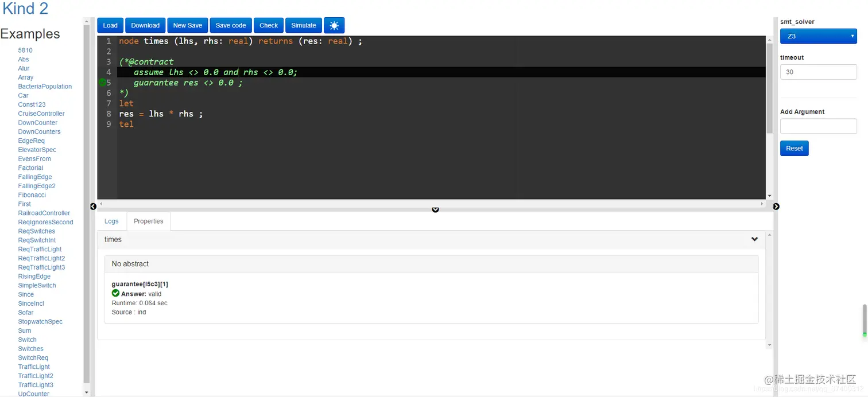
Task: Open the TrafficLight3 example
Action: tap(36, 385)
